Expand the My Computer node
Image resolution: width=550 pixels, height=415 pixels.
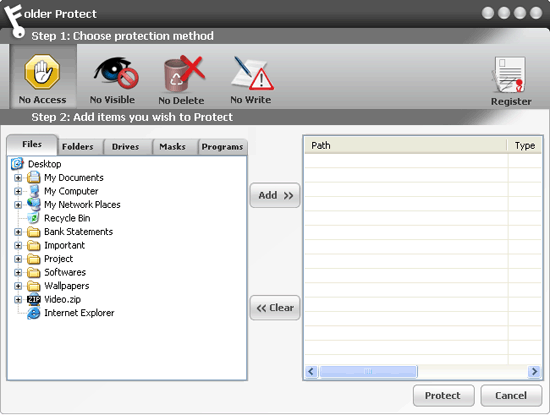point(18,191)
